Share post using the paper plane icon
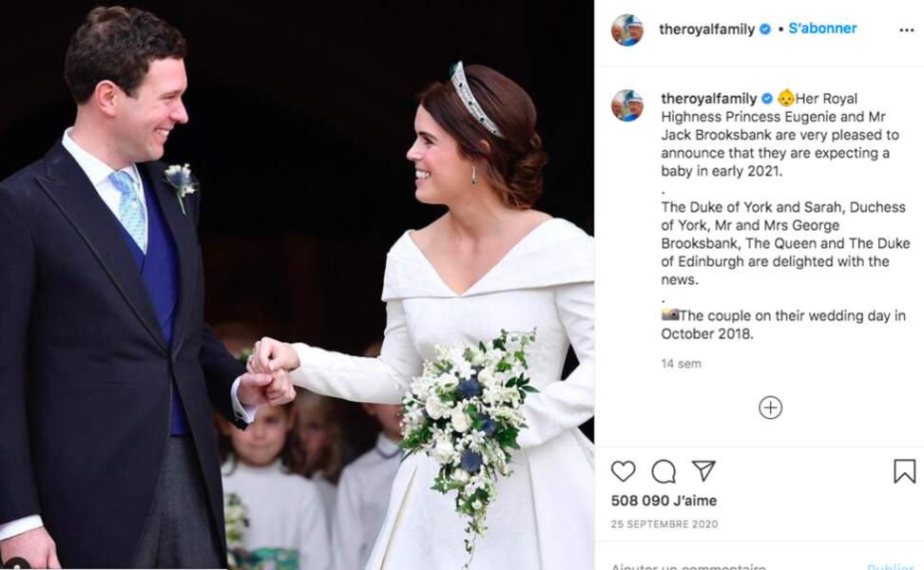This screenshot has width=924, height=570. [703, 470]
